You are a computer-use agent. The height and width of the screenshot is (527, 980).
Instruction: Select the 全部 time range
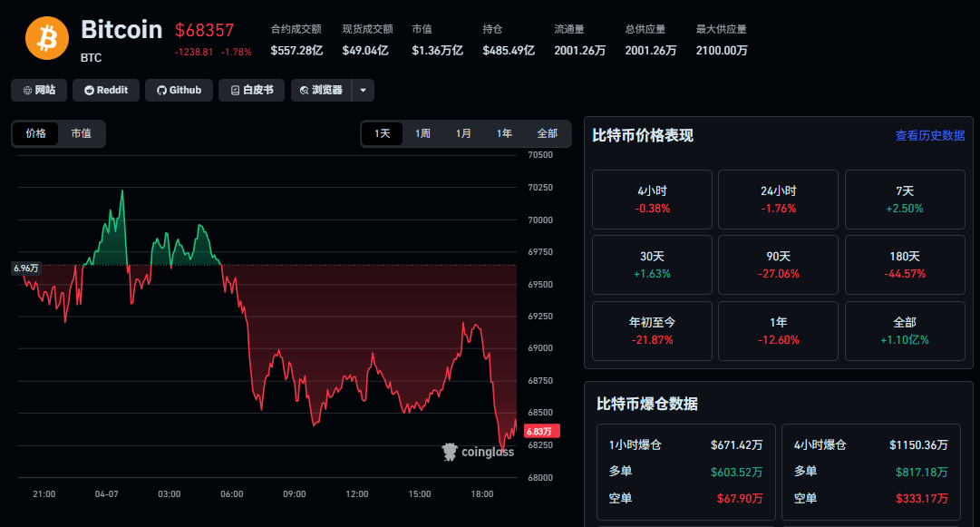click(x=547, y=133)
